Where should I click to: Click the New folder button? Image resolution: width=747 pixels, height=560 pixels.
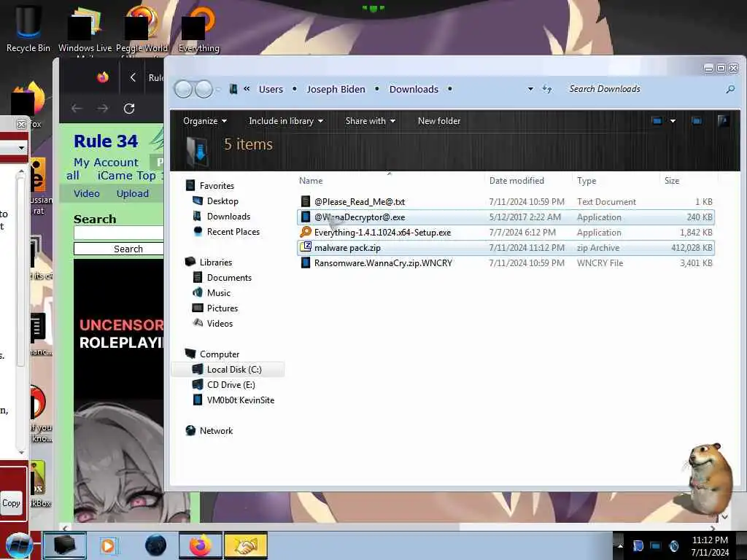click(x=438, y=121)
